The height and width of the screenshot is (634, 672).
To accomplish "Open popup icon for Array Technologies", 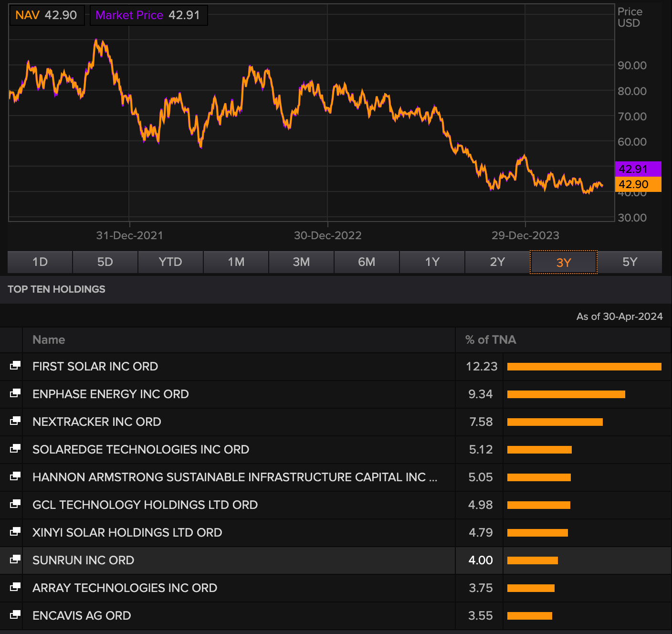I will (15, 587).
